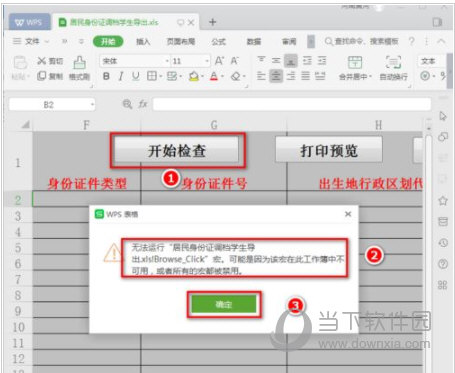The width and height of the screenshot is (455, 373).
Task: Click the sidebar star favorites icon
Action: click(x=443, y=201)
